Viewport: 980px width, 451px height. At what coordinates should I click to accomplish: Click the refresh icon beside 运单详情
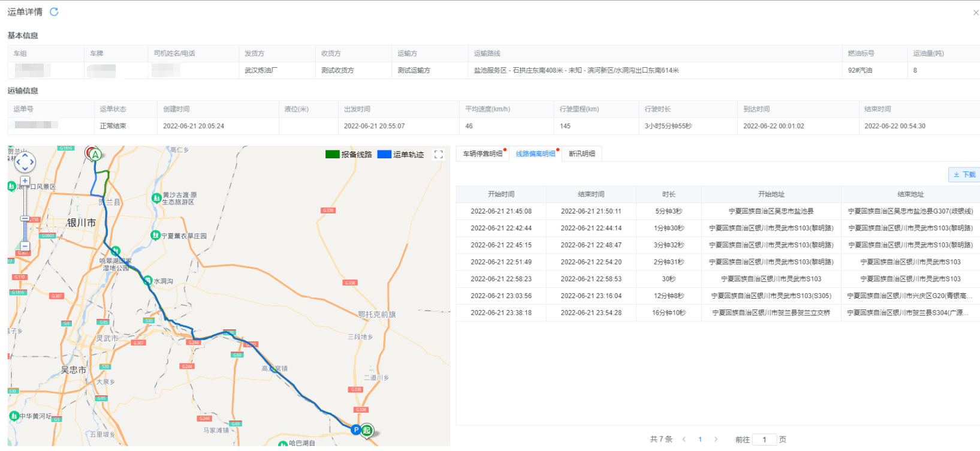[x=54, y=12]
